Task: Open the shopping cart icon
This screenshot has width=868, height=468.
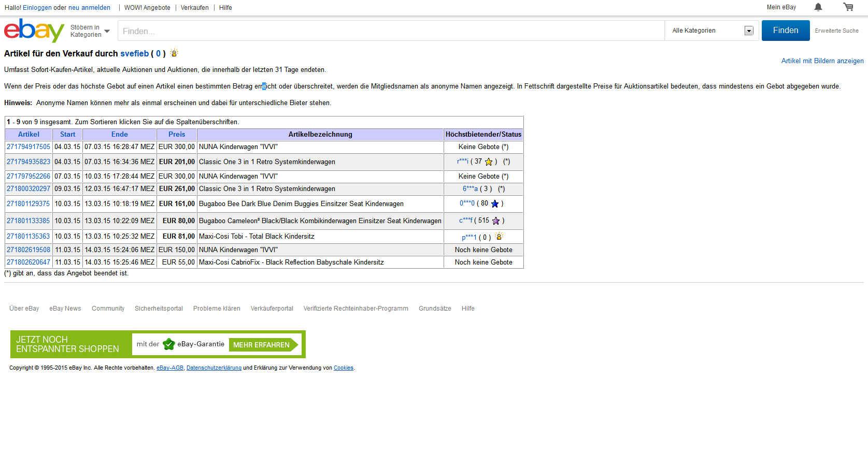Action: tap(848, 7)
